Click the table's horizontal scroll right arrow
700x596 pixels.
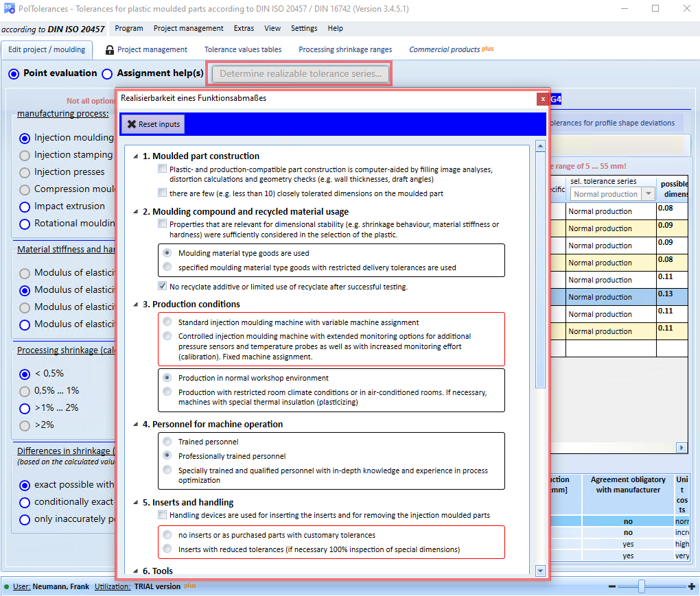[681, 447]
